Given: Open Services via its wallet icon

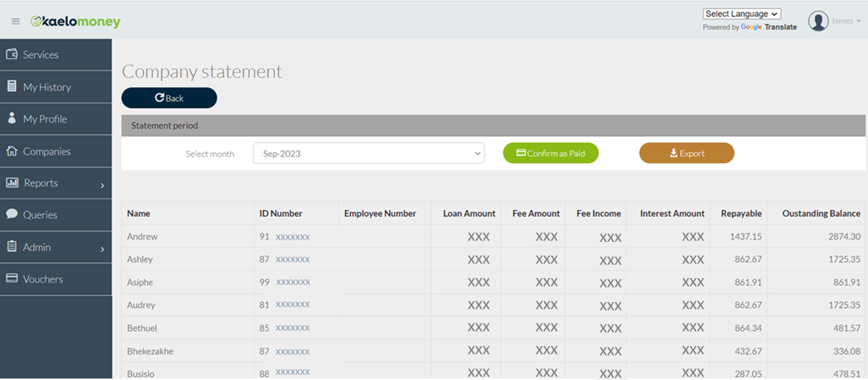Looking at the screenshot, I should [x=12, y=54].
